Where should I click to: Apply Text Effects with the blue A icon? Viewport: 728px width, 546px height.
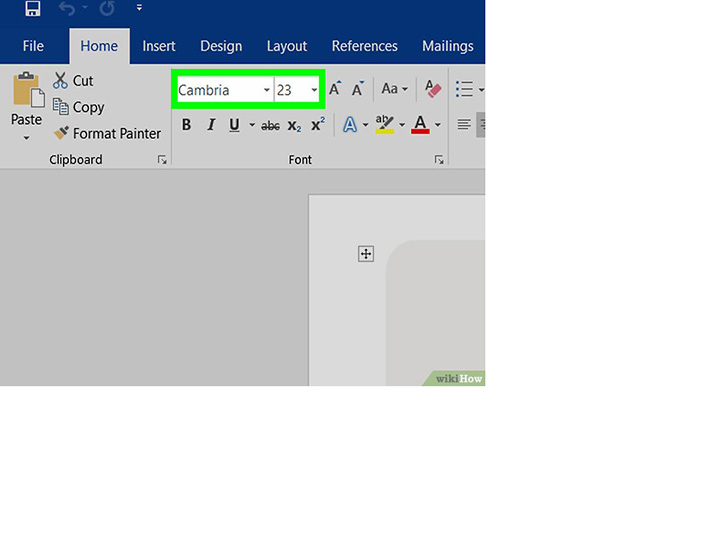[350, 124]
